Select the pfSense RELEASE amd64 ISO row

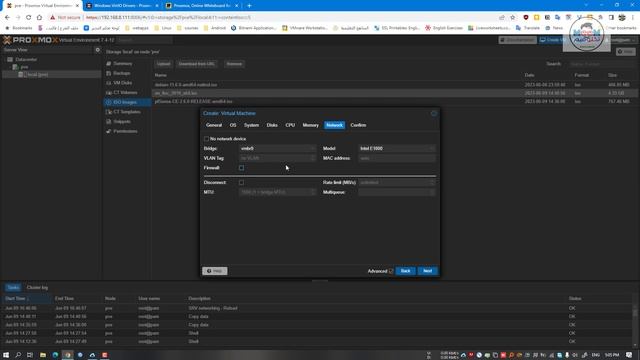(394, 101)
